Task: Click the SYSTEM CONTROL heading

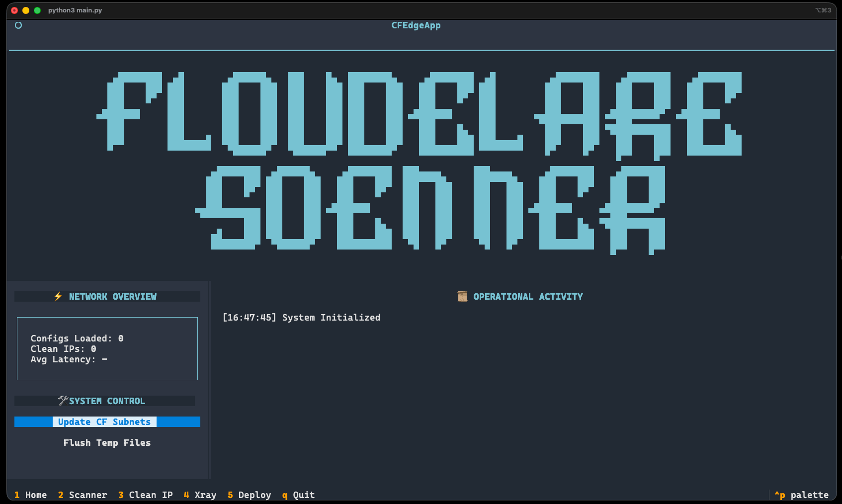Action: [107, 401]
